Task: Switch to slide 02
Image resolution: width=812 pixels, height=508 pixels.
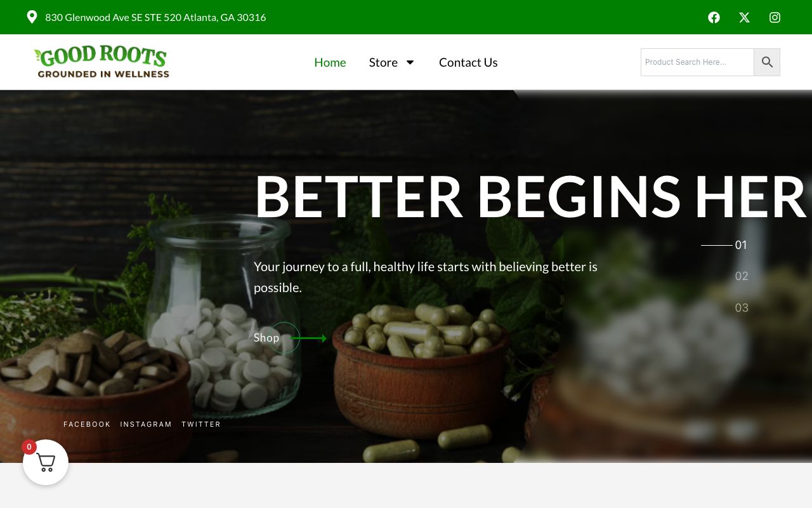Action: pyautogui.click(x=742, y=276)
